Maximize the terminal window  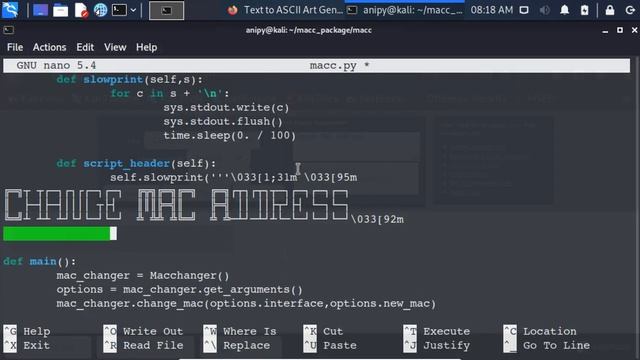[620, 30]
